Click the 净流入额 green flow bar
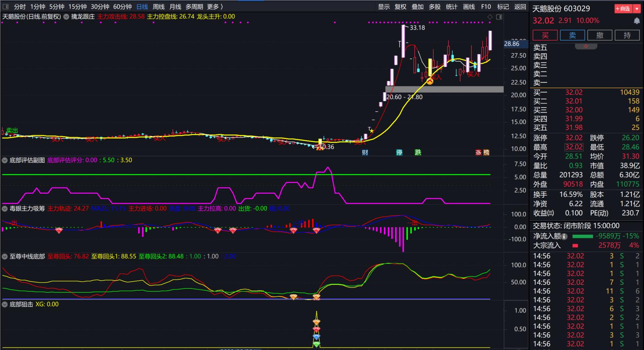The width and height of the screenshot is (644, 350). (582, 236)
